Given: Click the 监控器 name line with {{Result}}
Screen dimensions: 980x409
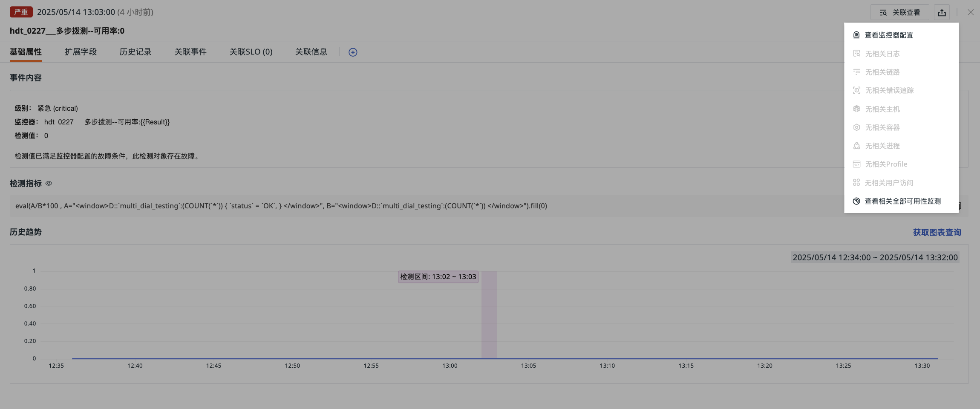Looking at the screenshot, I should [x=92, y=122].
